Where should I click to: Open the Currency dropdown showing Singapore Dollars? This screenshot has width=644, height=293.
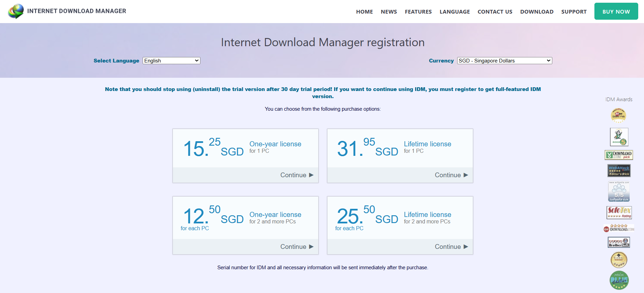point(504,60)
